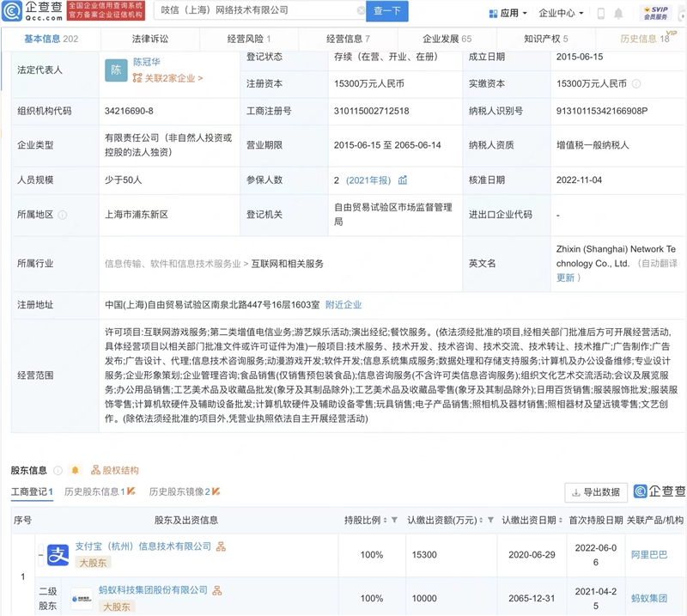
Task: Click the filter icon on 认缴出资额 column
Action: 490,520
